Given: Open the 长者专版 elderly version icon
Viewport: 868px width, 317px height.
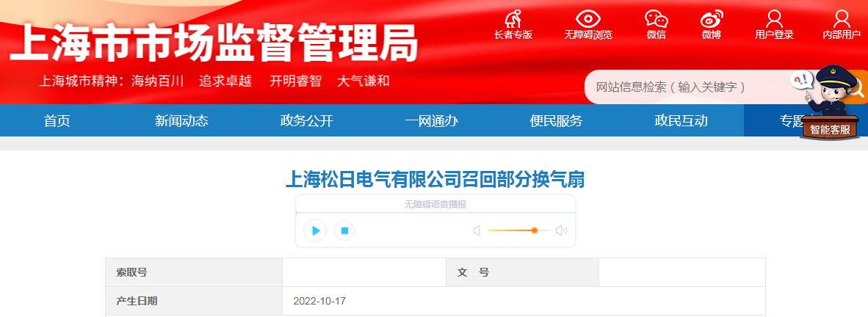Looking at the screenshot, I should 513,19.
